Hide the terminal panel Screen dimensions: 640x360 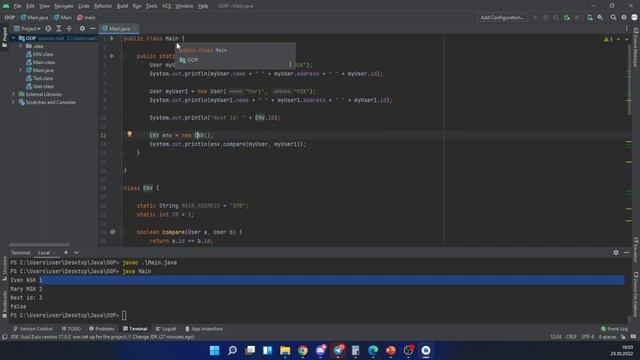[627, 253]
